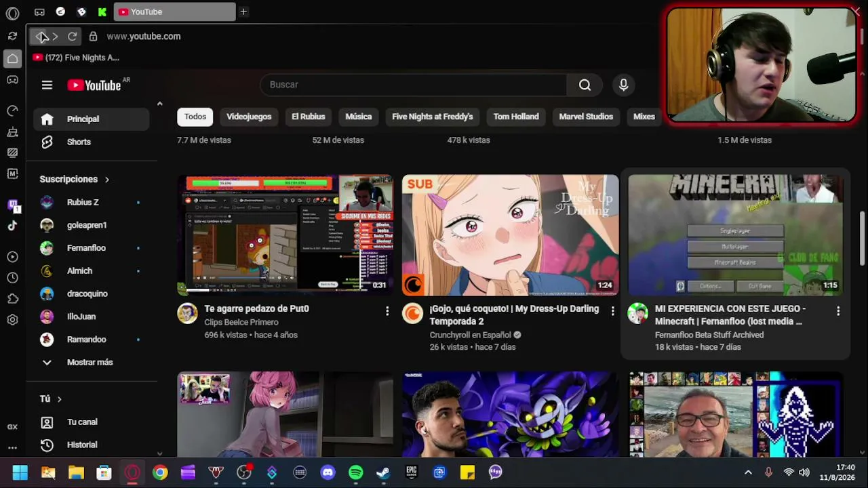
Task: Open the Twitch panel in Opera sidebar
Action: [12, 205]
